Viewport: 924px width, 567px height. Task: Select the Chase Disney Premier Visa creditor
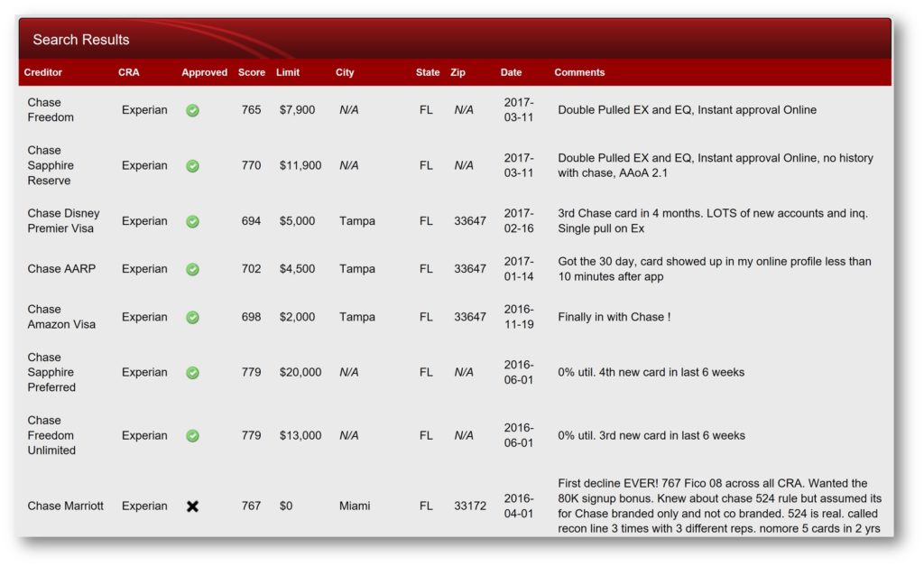(x=63, y=221)
